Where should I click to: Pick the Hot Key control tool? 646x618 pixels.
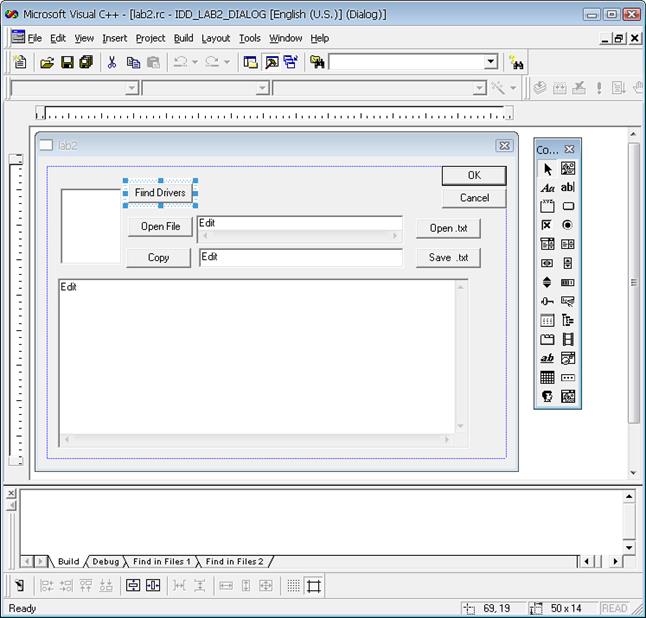coord(568,301)
